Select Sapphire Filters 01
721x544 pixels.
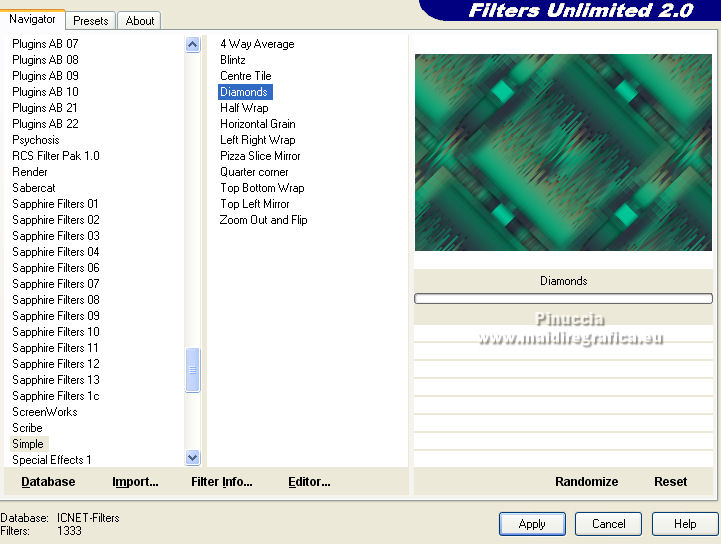point(55,204)
